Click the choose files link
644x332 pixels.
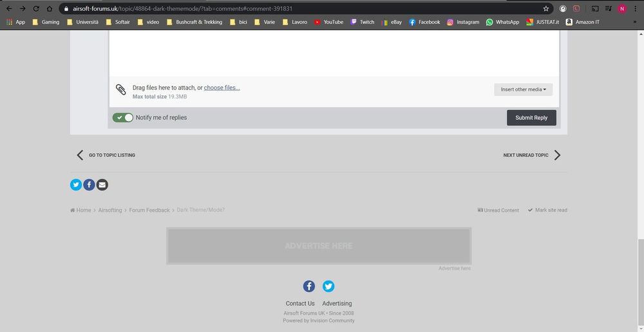tap(222, 88)
